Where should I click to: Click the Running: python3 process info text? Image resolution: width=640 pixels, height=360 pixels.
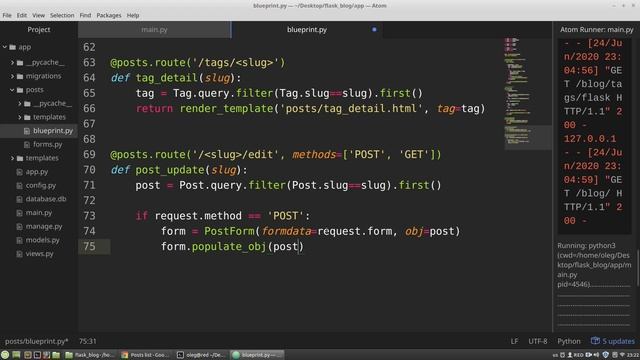593,265
